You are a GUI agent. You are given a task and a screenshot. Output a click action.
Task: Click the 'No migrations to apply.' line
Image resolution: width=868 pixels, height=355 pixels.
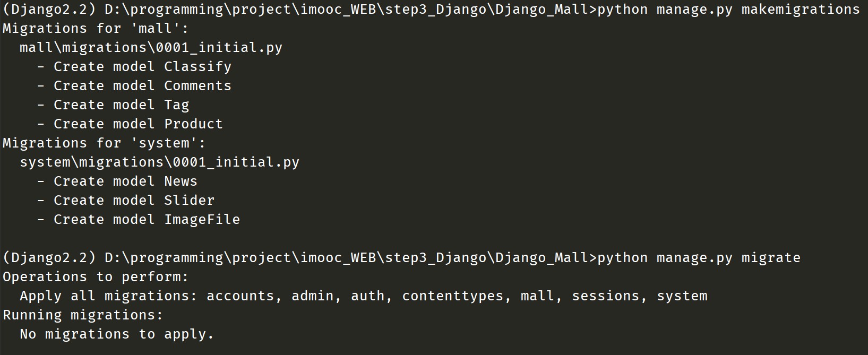pyautogui.click(x=117, y=334)
